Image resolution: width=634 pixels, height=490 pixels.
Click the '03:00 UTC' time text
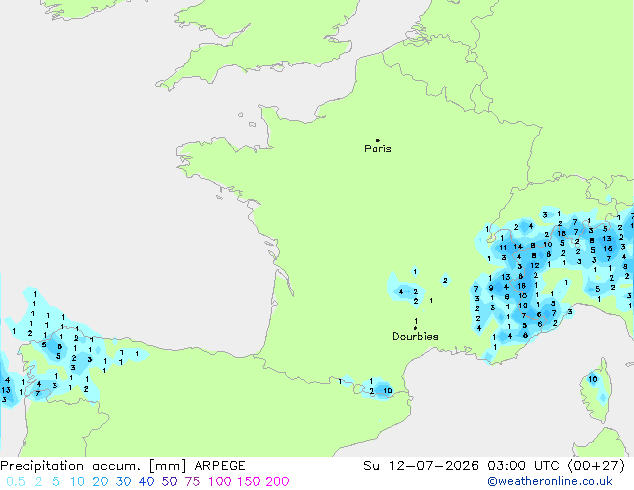click(523, 466)
